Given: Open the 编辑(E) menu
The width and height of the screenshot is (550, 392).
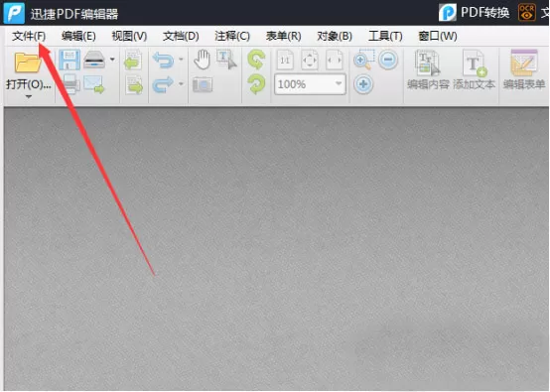Looking at the screenshot, I should click(x=78, y=36).
